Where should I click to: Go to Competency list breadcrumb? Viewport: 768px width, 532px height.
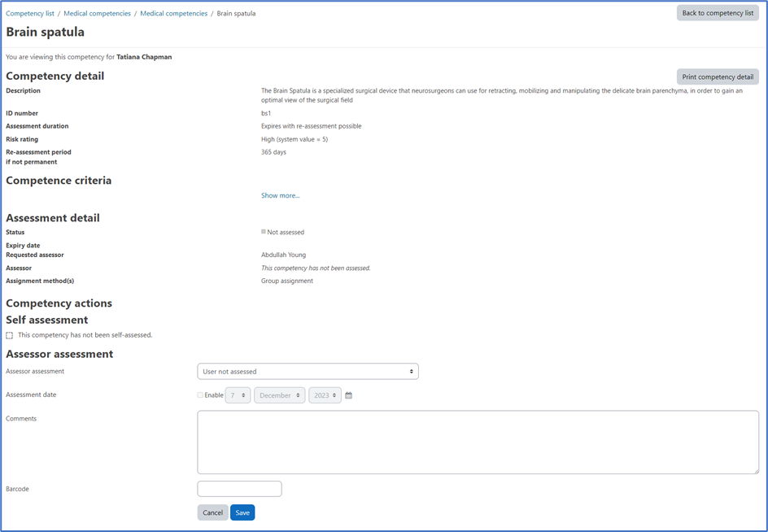(x=30, y=13)
